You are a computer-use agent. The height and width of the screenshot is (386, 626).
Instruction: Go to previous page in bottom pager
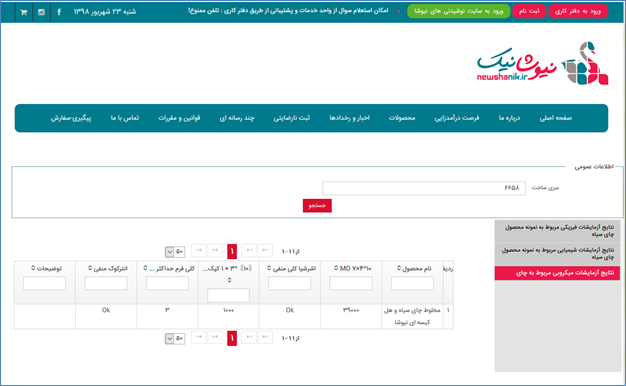[249, 337]
